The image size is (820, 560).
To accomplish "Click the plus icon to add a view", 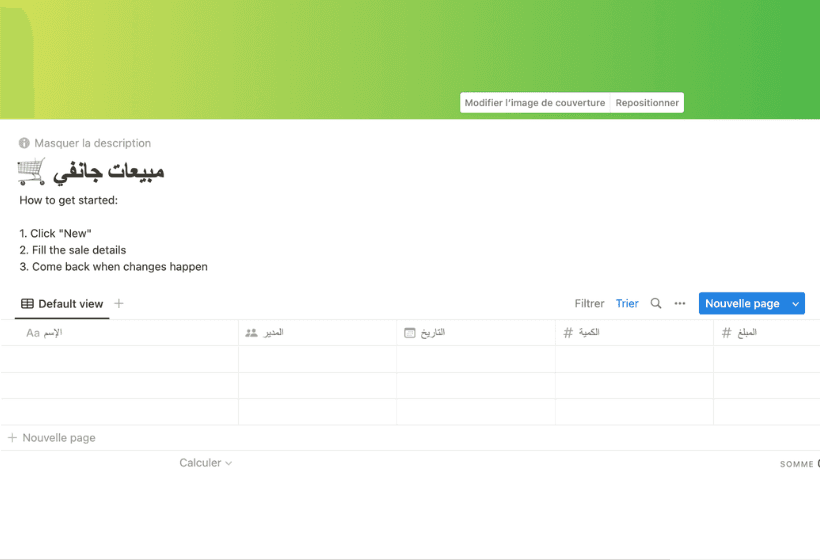I will (x=119, y=303).
